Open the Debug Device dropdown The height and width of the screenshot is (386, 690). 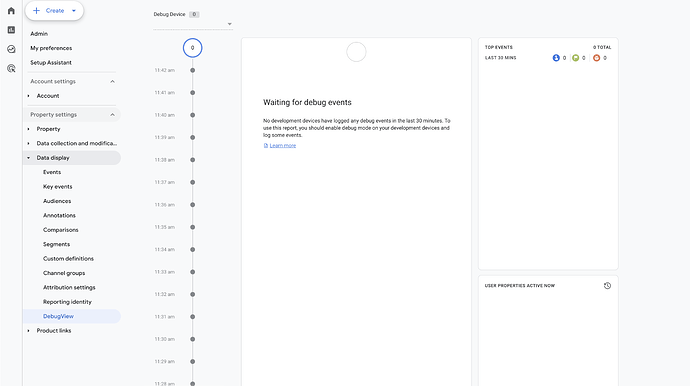[x=193, y=24]
